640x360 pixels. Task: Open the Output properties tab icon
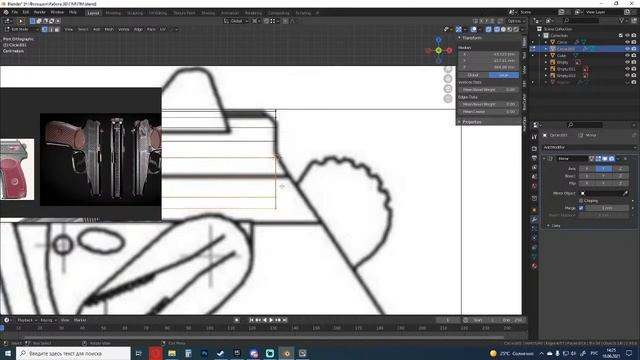pyautogui.click(x=534, y=158)
